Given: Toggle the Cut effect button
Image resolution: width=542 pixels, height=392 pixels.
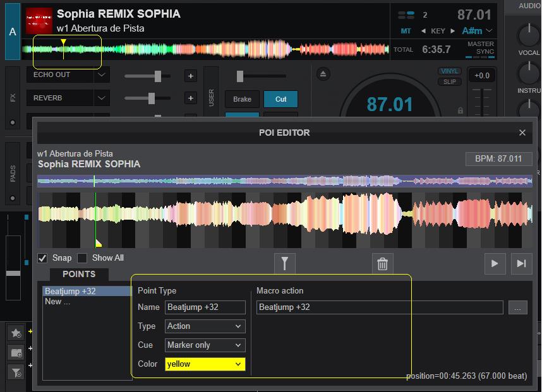Looking at the screenshot, I should click(x=280, y=99).
